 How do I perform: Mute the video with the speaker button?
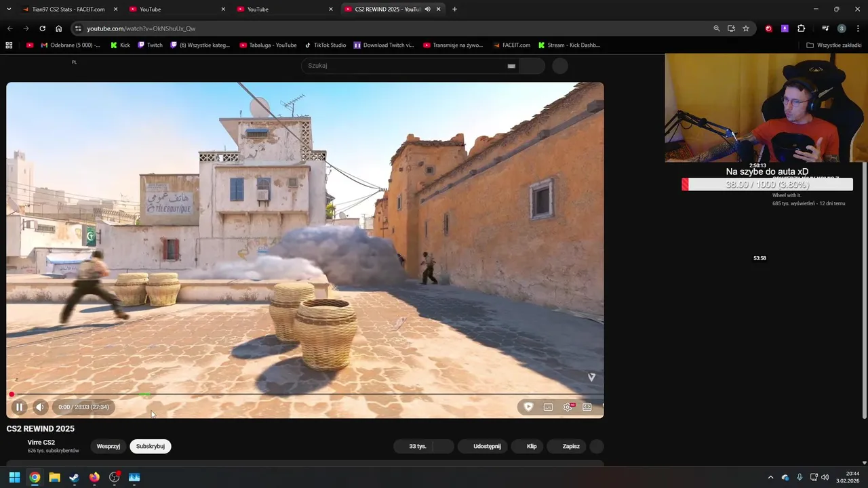coord(40,407)
